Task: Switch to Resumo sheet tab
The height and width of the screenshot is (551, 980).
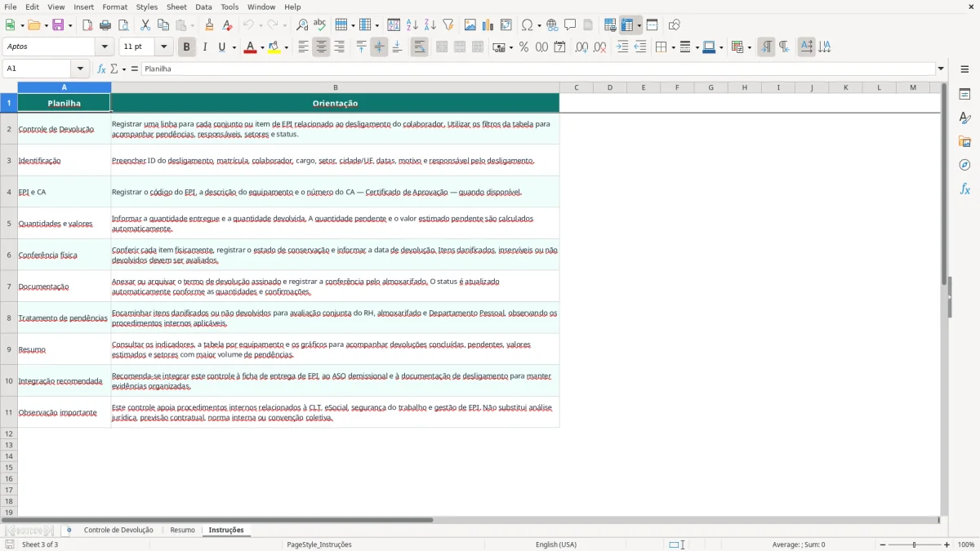Action: tap(182, 530)
